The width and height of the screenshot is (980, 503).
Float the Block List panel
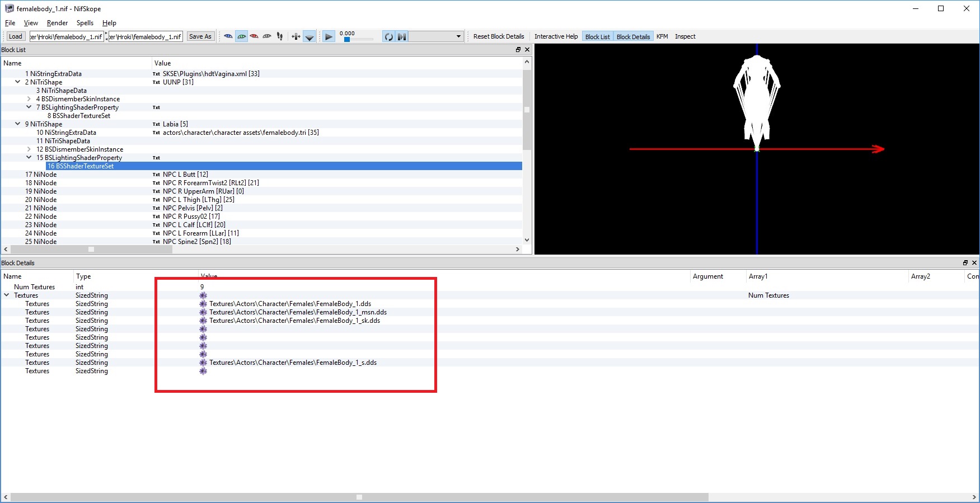pyautogui.click(x=518, y=50)
